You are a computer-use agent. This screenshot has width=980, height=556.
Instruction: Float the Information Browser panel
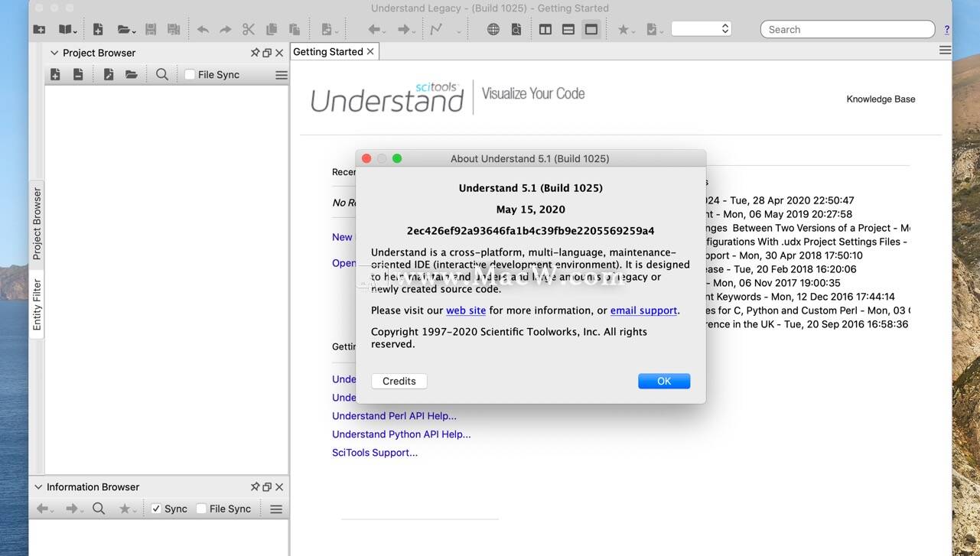click(267, 486)
